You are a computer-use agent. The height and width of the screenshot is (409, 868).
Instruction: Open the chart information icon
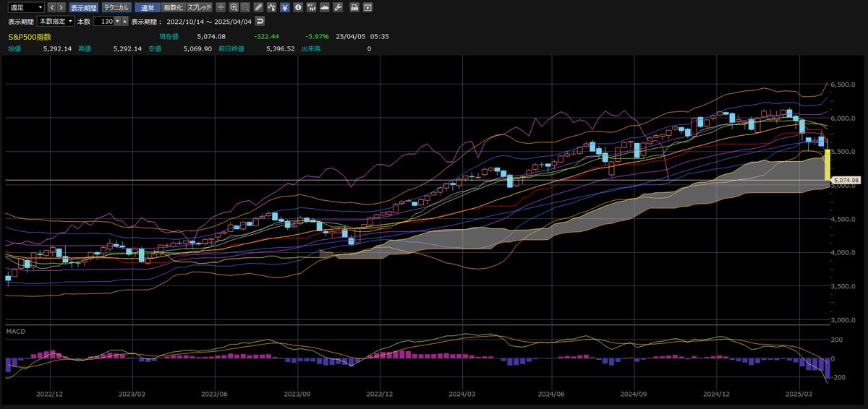click(x=298, y=7)
